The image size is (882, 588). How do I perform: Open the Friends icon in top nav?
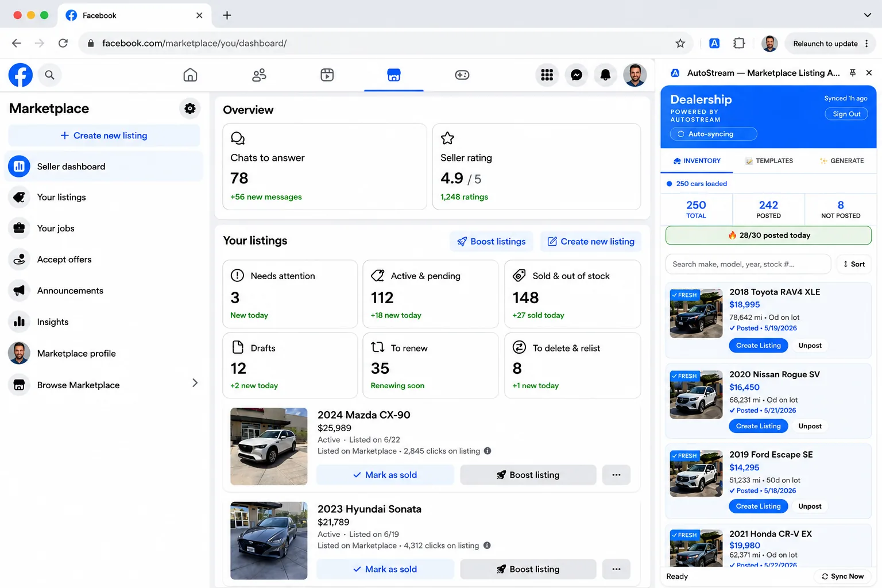[x=259, y=75]
